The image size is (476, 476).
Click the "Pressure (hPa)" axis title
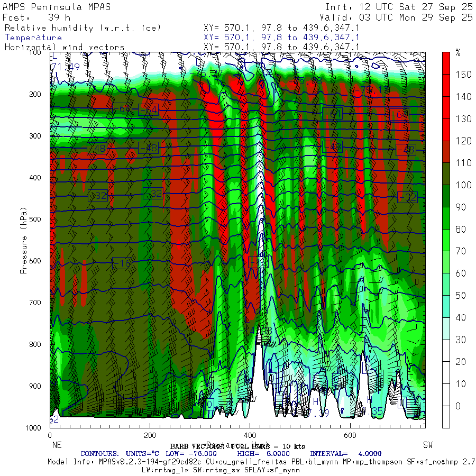[23, 241]
